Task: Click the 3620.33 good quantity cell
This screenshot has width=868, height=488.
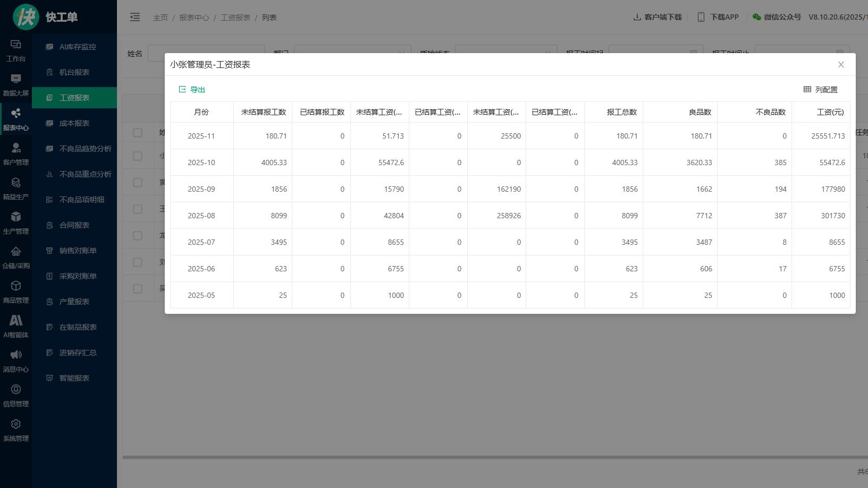Action: click(x=680, y=162)
